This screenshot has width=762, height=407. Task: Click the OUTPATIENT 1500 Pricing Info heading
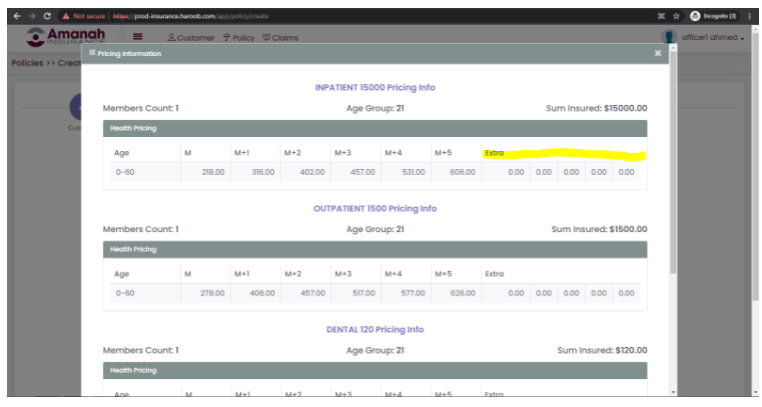click(375, 208)
